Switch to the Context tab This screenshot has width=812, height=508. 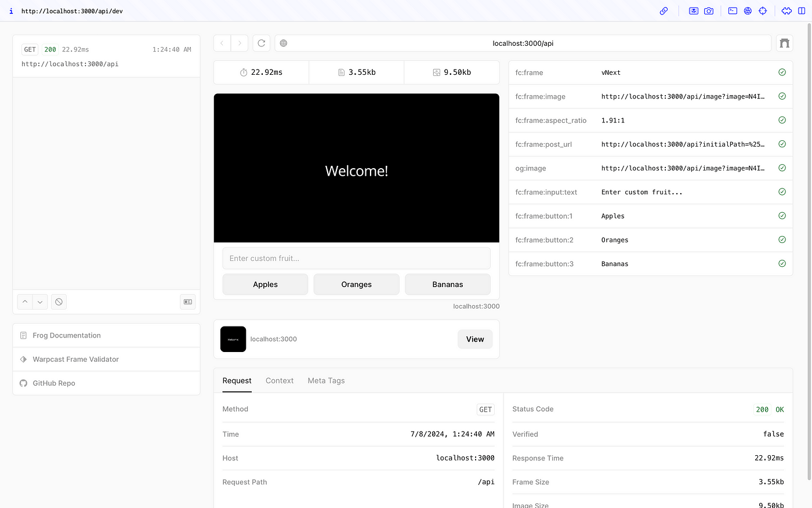point(280,380)
